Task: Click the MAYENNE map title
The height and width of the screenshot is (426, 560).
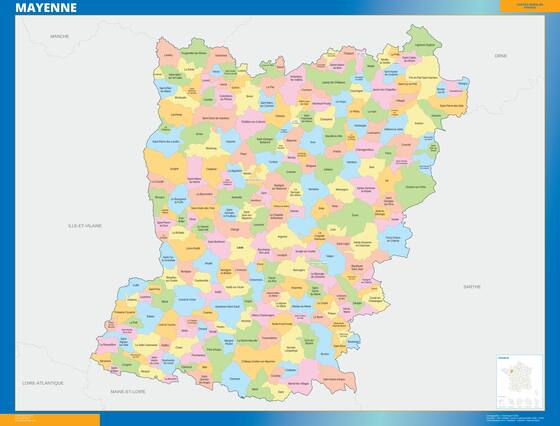Action: click(x=46, y=7)
